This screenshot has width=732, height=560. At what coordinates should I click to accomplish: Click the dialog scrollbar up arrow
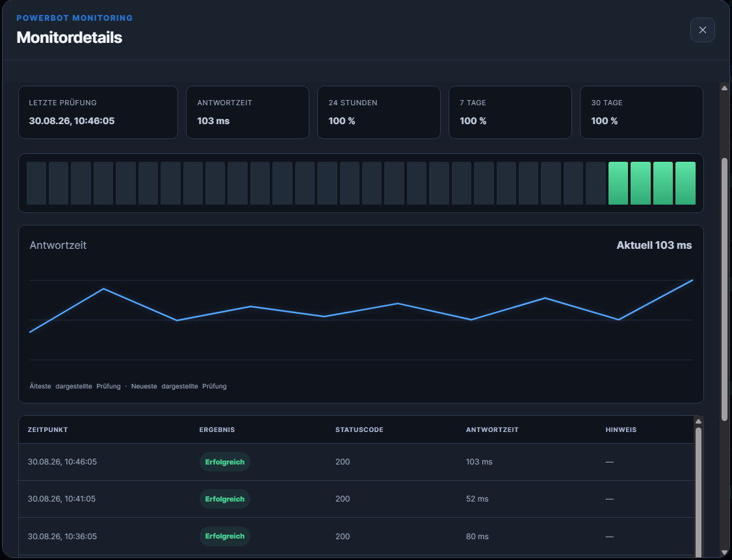pyautogui.click(x=724, y=88)
